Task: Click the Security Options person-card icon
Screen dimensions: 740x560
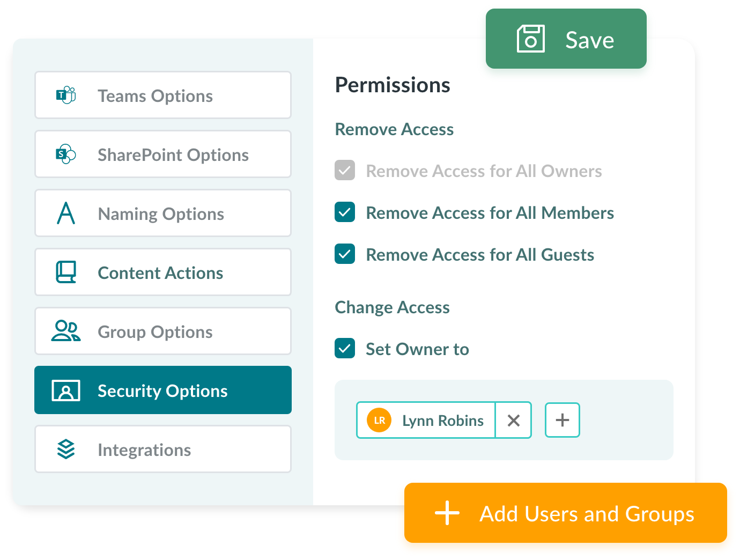Action: pos(66,390)
